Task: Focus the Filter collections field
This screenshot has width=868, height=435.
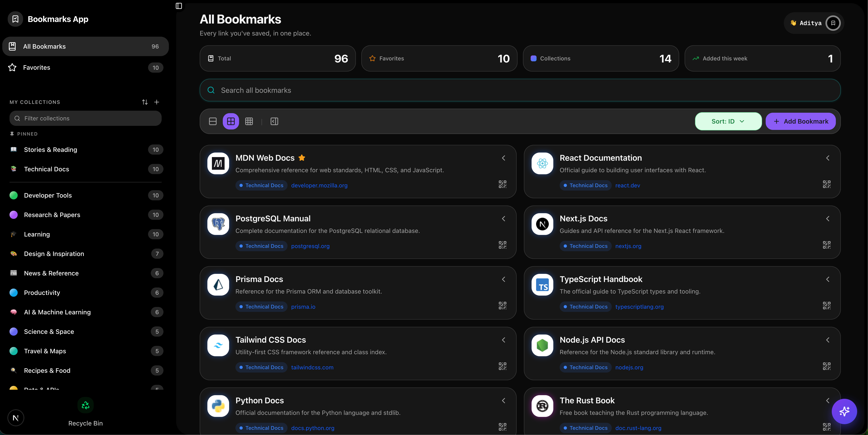Action: pos(85,118)
